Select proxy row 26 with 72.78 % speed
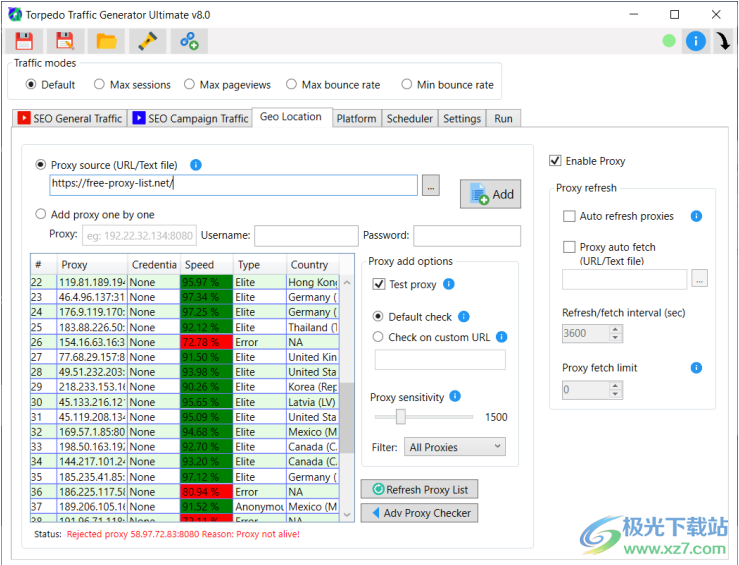This screenshot has width=739, height=565. pos(185,342)
